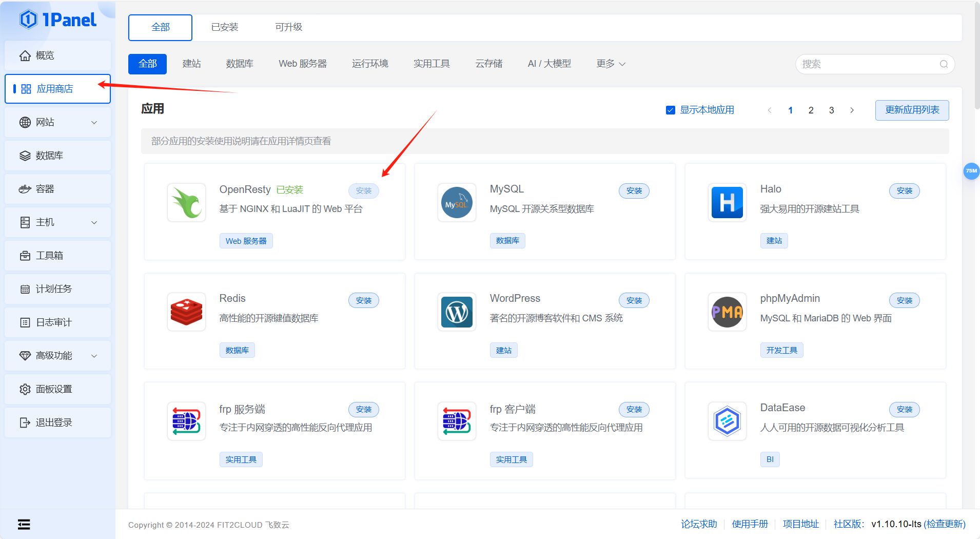Click the blue 全部 category button
980x539 pixels.
point(147,64)
